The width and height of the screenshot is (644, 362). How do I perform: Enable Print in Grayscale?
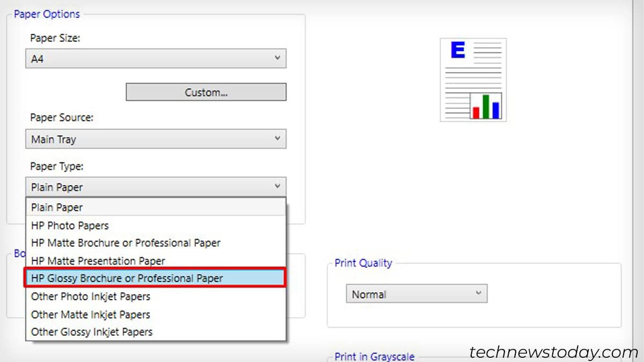[x=373, y=356]
